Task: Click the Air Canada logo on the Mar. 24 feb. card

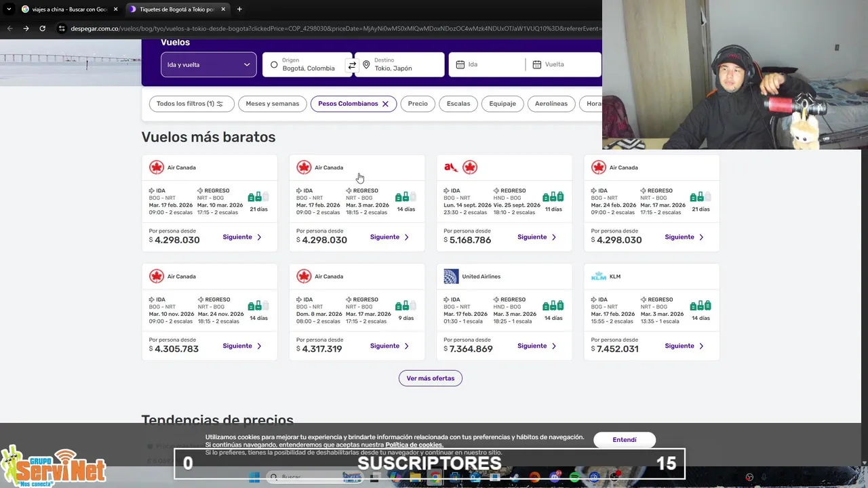Action: click(598, 167)
